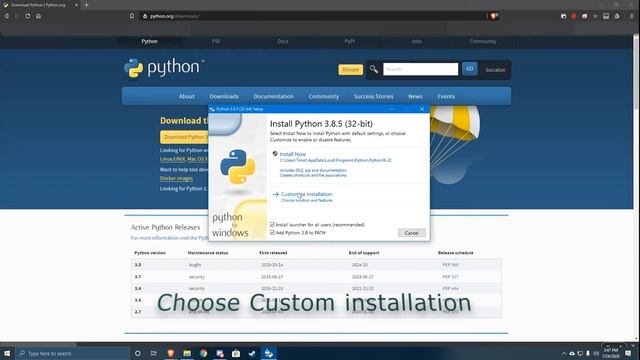
Task: Click the Docker images link
Action: coord(176,178)
